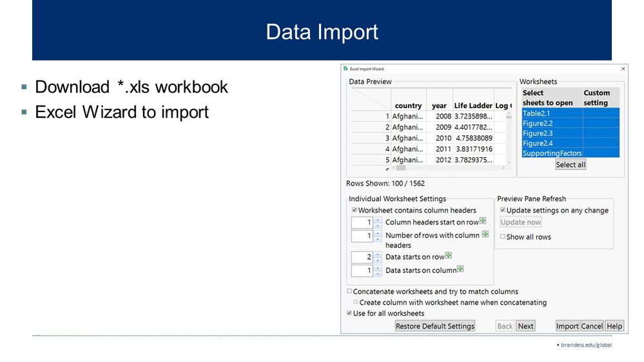Click the Data starts on column input field
This screenshot has width=644, height=362.
[x=362, y=271]
